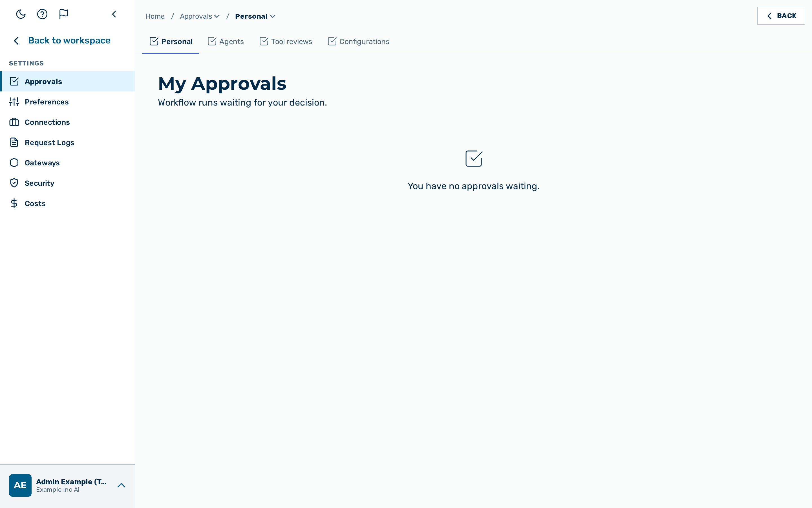Screen dimensions: 812x508
Task: Switch to the Configurations tab
Action: [358, 42]
